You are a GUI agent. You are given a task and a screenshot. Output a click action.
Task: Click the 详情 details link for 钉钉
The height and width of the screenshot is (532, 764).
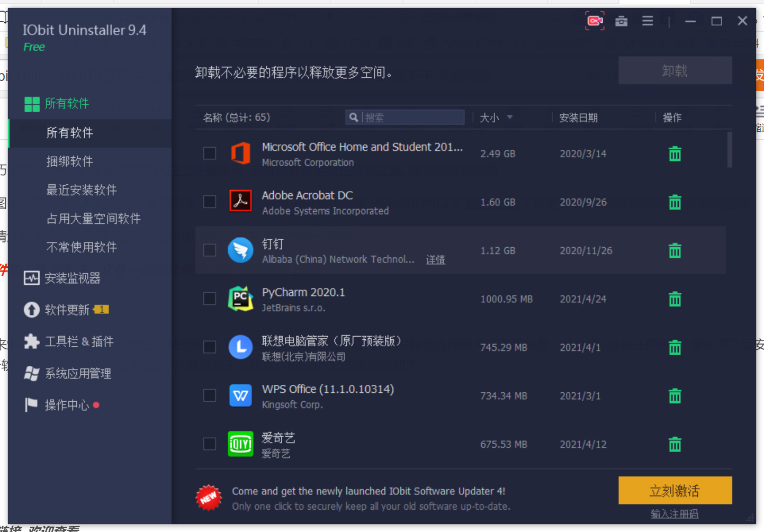click(436, 260)
